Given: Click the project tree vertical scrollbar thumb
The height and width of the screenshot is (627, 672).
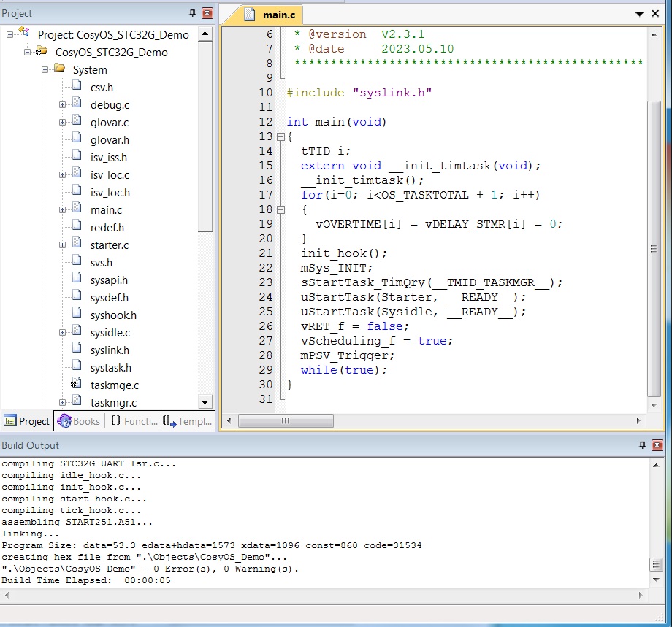Looking at the screenshot, I should [x=205, y=136].
